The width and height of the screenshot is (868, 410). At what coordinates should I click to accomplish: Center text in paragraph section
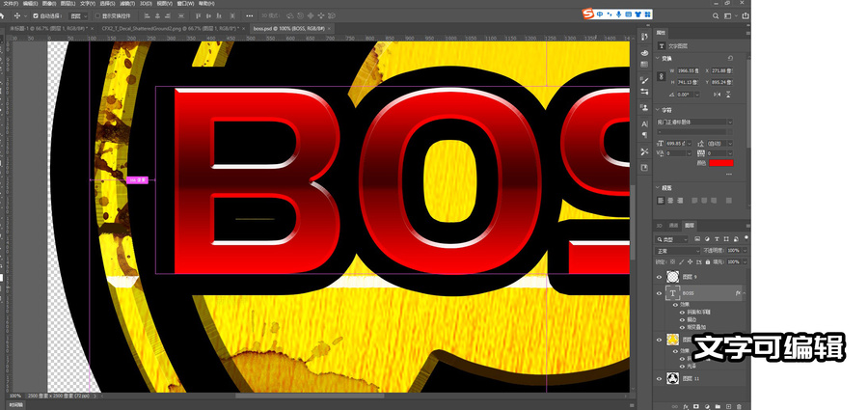tap(670, 201)
